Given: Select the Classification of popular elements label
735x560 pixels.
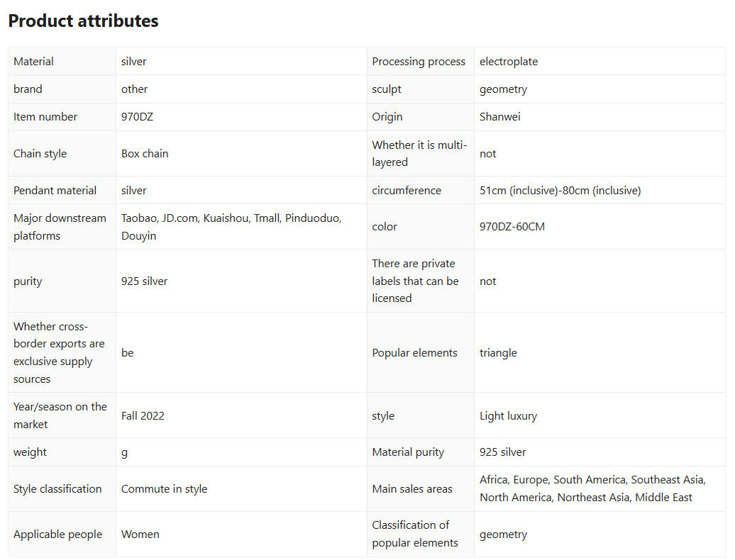Looking at the screenshot, I should pos(415,534).
